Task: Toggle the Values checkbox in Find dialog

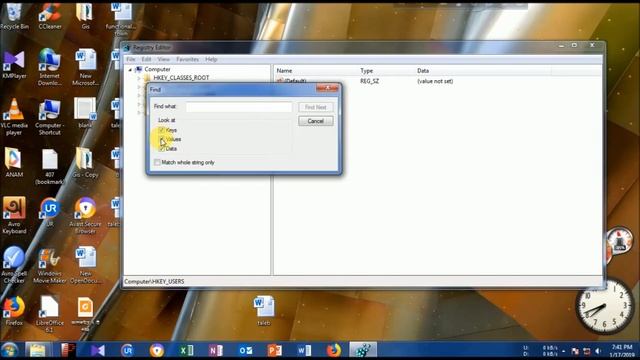Action: (162, 139)
